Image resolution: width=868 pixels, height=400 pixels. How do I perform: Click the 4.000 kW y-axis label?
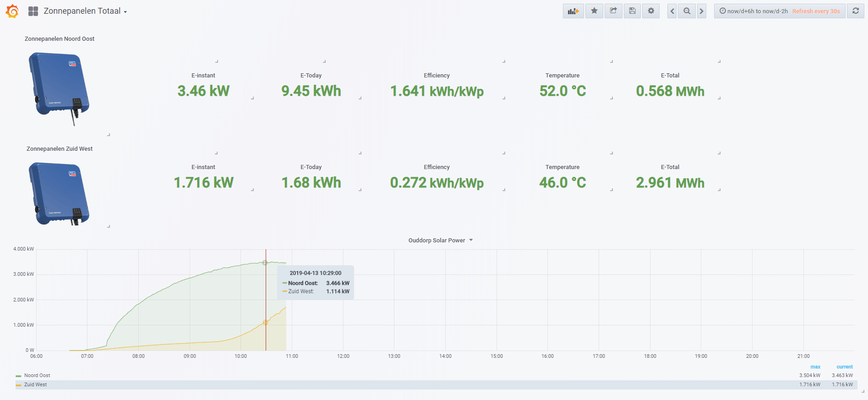point(23,249)
